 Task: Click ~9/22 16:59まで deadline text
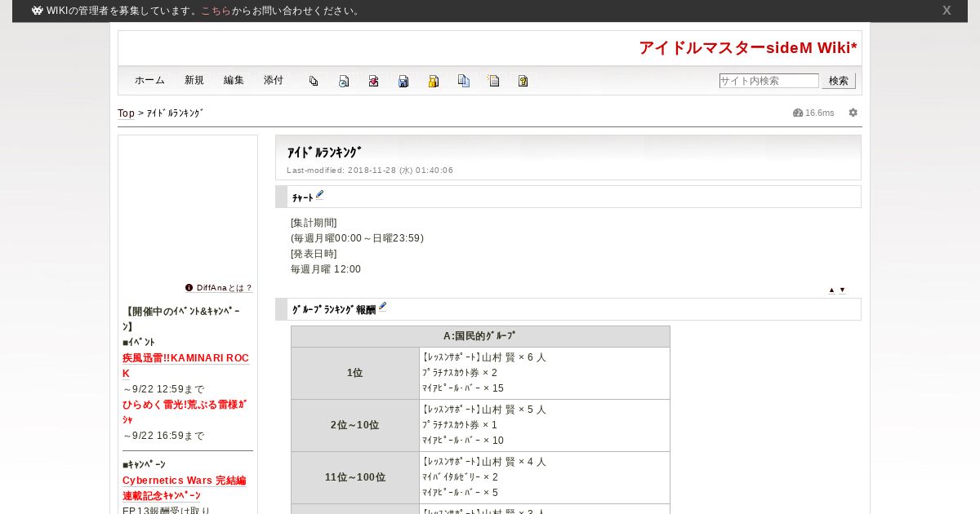point(164,436)
